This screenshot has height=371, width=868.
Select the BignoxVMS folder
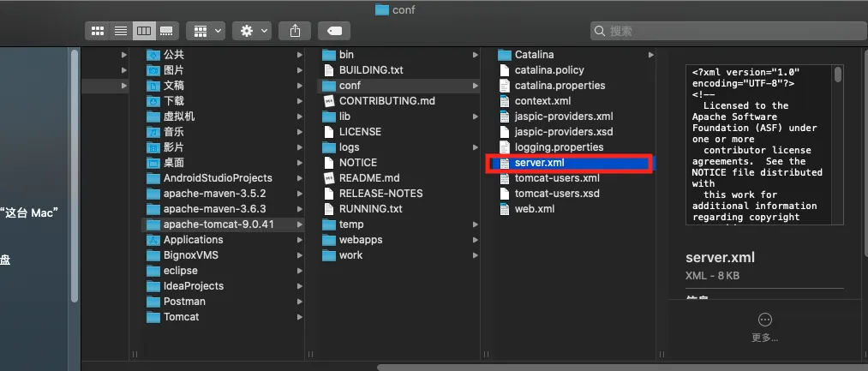click(223, 255)
